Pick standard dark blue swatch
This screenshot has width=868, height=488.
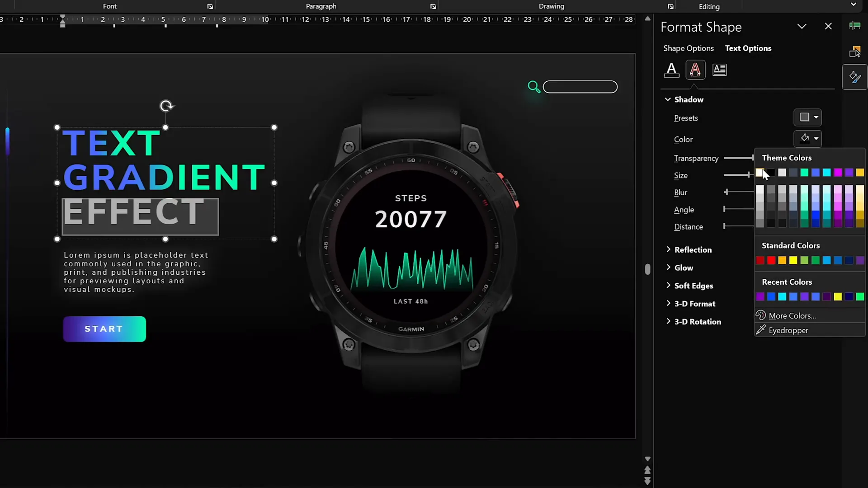tap(849, 260)
